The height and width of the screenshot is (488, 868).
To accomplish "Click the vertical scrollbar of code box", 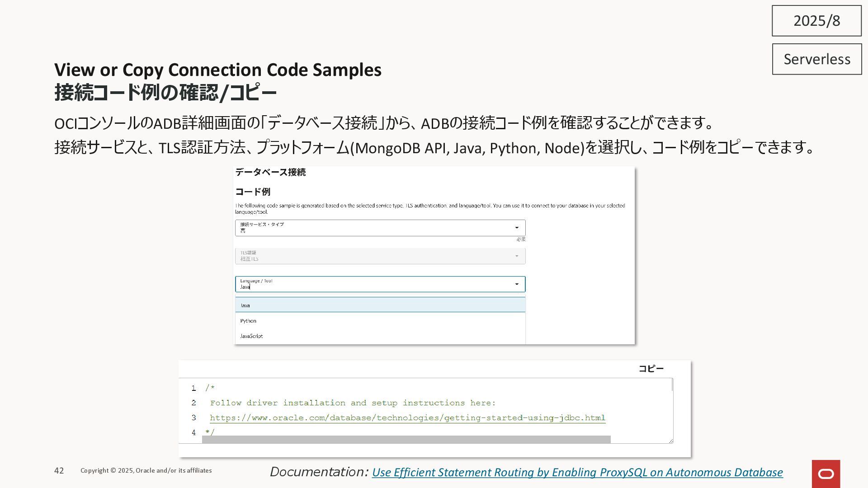I will pyautogui.click(x=672, y=385).
